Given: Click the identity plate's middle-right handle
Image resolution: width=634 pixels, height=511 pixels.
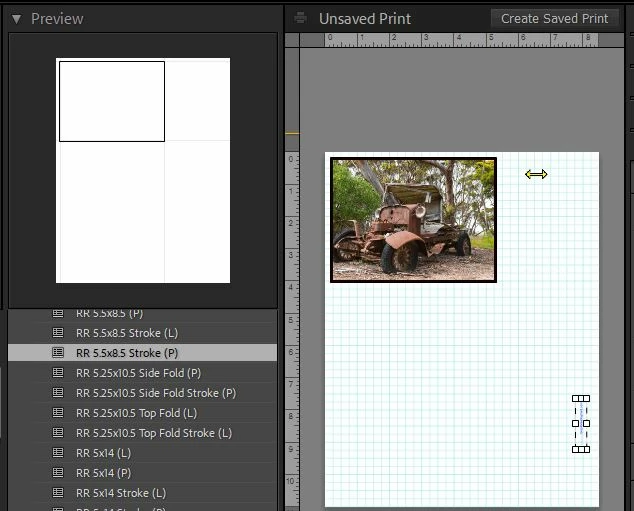Looking at the screenshot, I should click(x=587, y=424).
